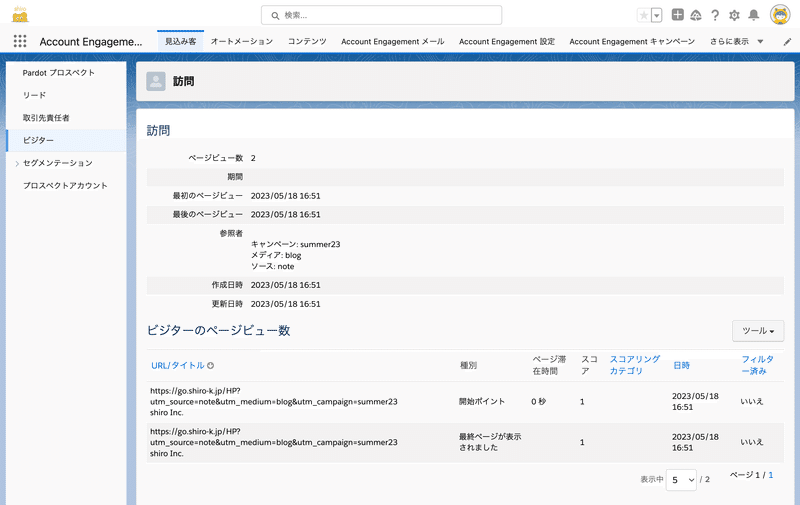Image resolution: width=800 pixels, height=505 pixels.
Task: Select ビジター in the sidebar
Action: 66,140
